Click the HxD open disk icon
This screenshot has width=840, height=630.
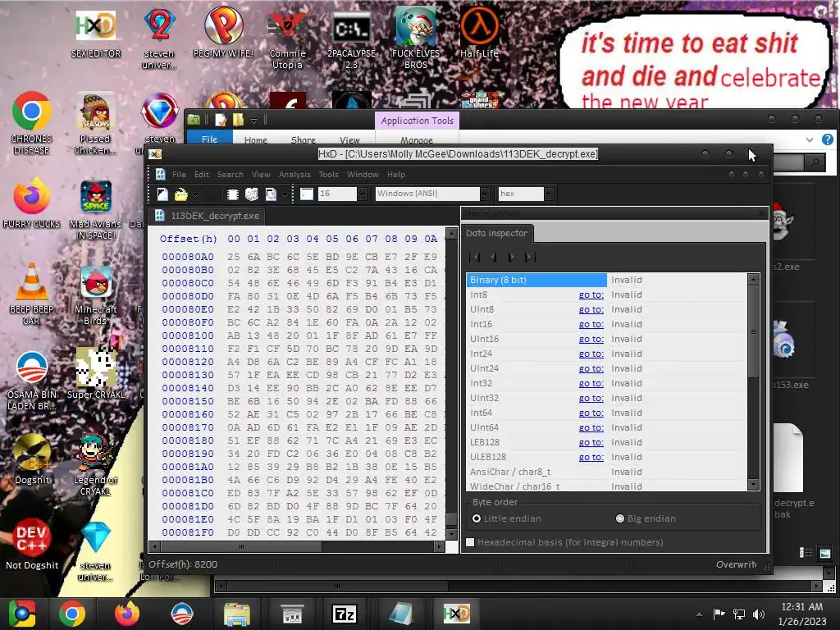252,194
